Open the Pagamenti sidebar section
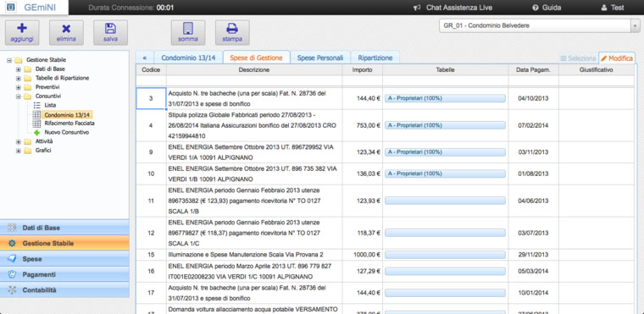 pos(64,274)
